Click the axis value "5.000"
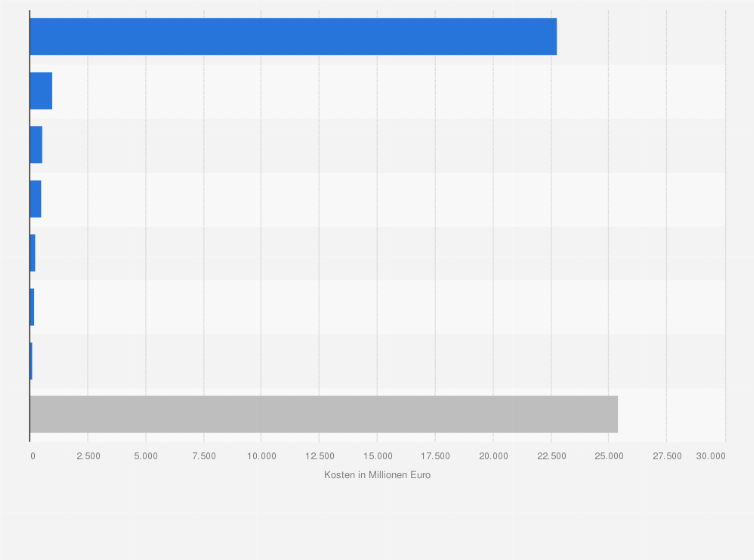This screenshot has height=560, width=754. coord(146,456)
